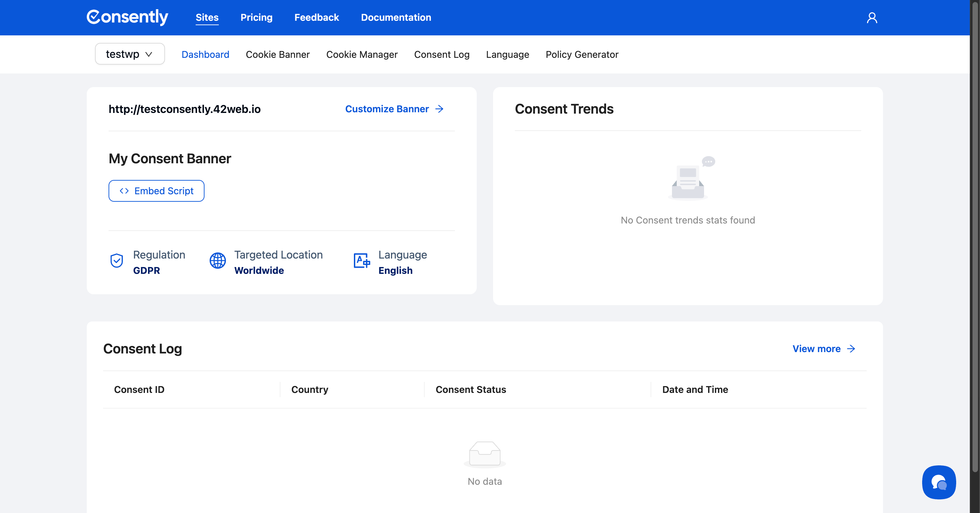Expand the testwp site selector dropdown
Image resolution: width=980 pixels, height=513 pixels.
click(130, 54)
